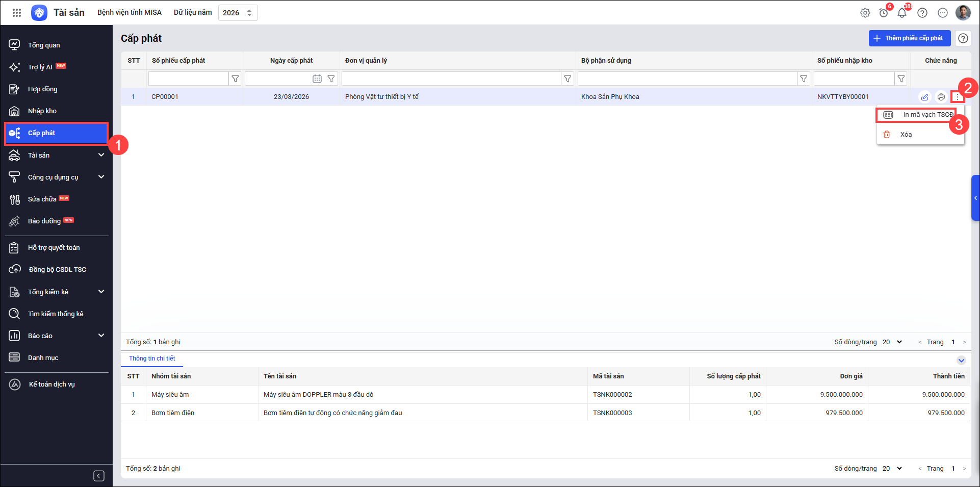This screenshot has height=487, width=980.
Task: Click the Số phiếu cấp phát filter field
Action: pyautogui.click(x=188, y=79)
